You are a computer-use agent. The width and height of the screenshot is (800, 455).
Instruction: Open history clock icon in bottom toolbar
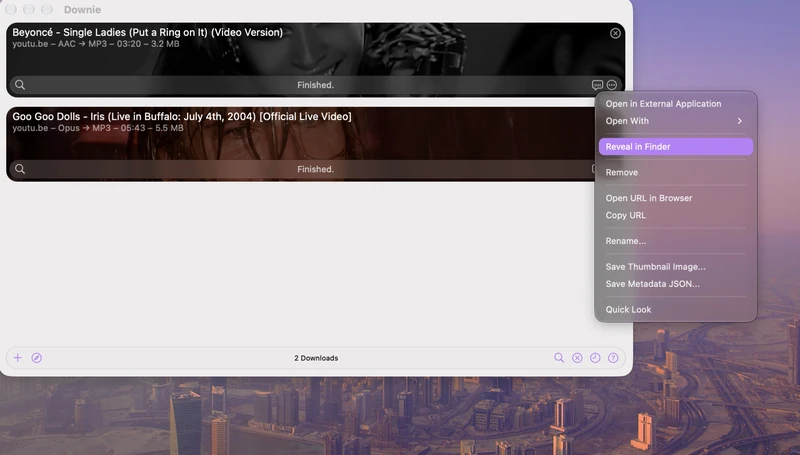(x=595, y=358)
